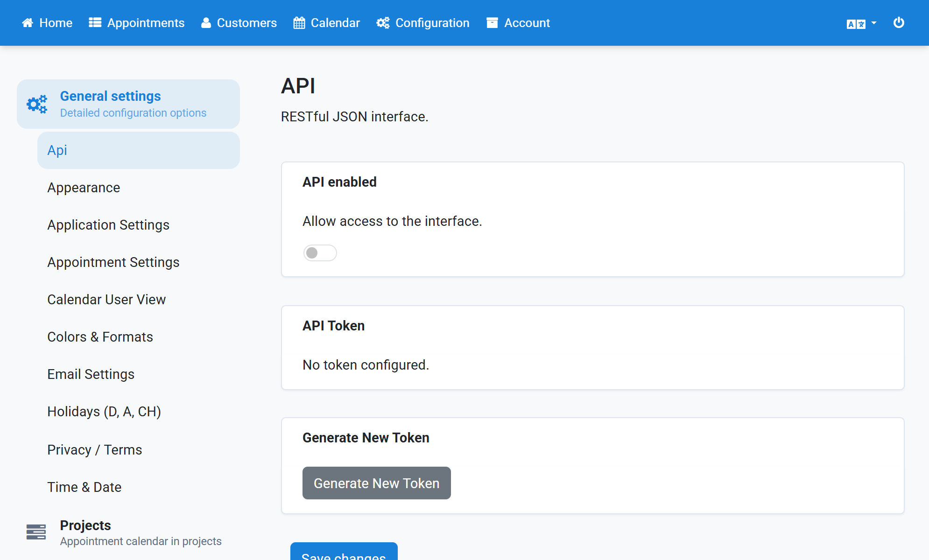929x560 pixels.
Task: Click 'Appointment calendar in projects' subtitle
Action: click(141, 541)
